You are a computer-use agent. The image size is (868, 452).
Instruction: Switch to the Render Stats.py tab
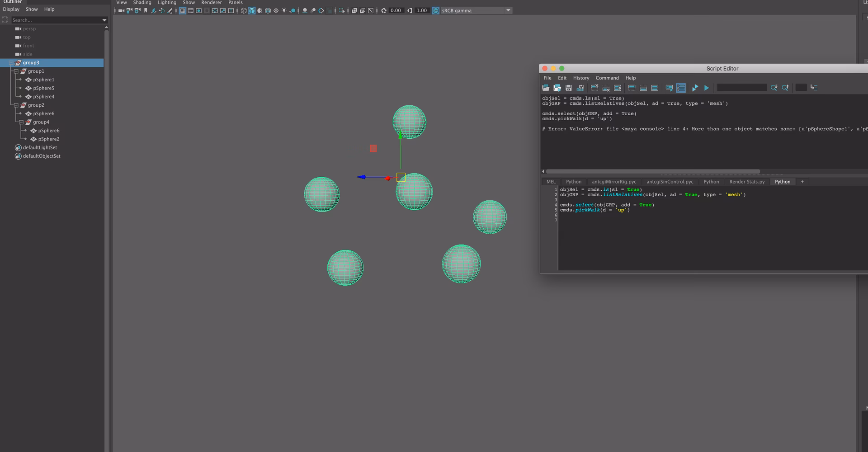coord(747,182)
